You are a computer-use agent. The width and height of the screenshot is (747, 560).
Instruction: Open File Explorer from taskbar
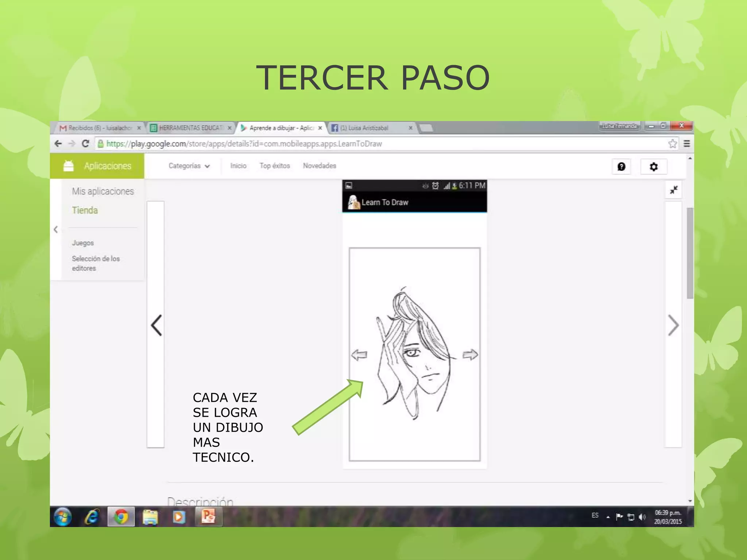coord(150,517)
